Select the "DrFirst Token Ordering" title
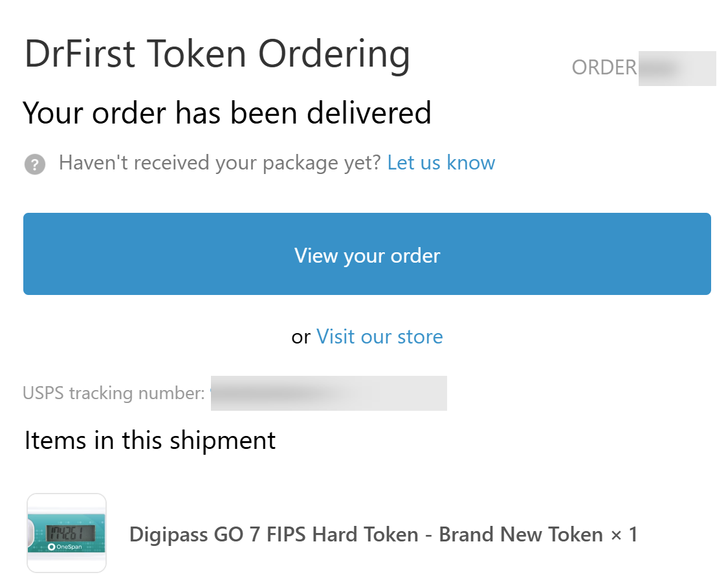This screenshot has height=588, width=726. [x=217, y=54]
